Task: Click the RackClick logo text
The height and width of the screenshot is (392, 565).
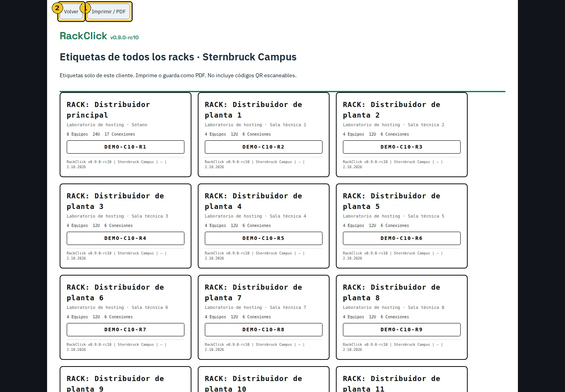Action: [x=83, y=36]
